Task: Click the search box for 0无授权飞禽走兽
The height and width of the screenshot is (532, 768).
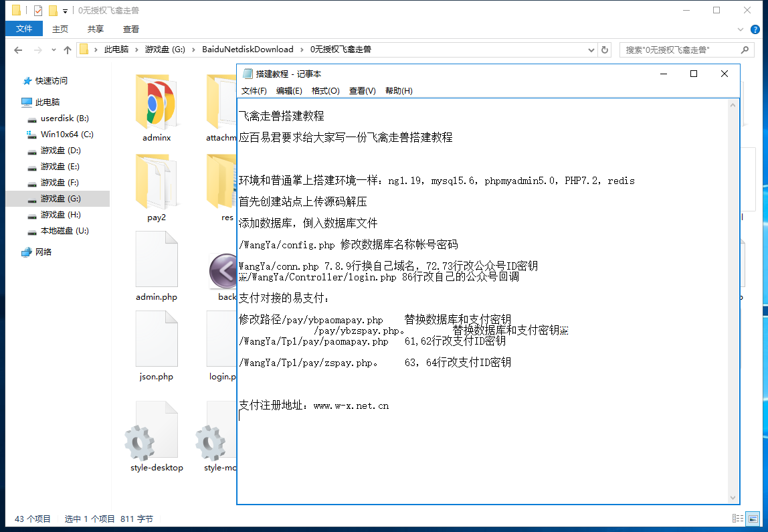Action: tap(679, 50)
